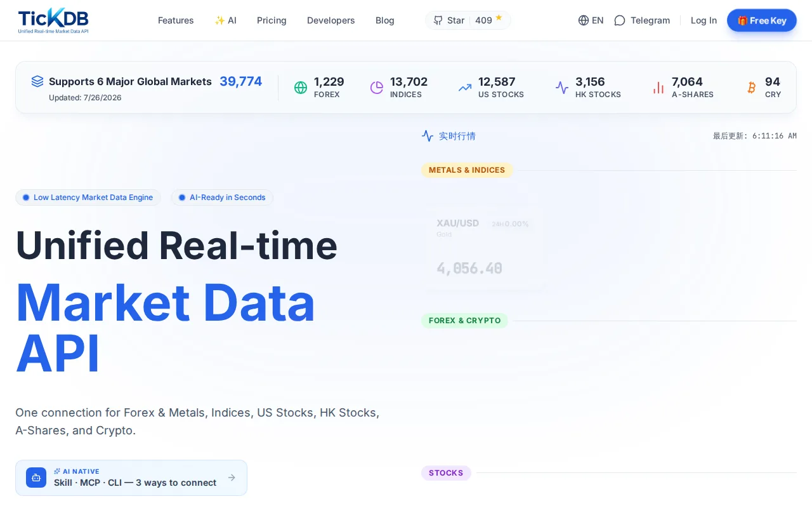
Task: Click the green globe FOREX icon
Action: click(x=301, y=88)
